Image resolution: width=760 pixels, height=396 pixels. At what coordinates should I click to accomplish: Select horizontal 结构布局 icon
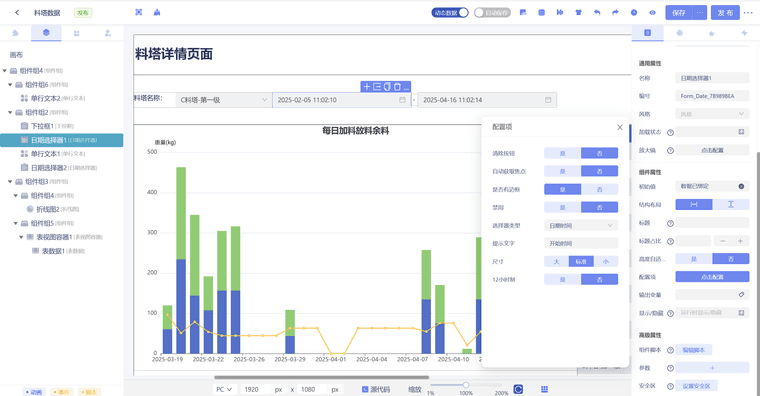pyautogui.click(x=694, y=205)
